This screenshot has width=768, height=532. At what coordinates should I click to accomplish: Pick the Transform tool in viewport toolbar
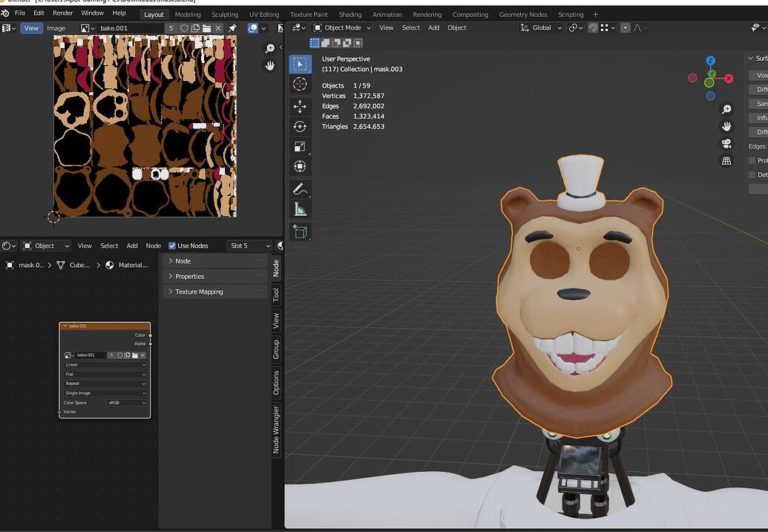(300, 166)
